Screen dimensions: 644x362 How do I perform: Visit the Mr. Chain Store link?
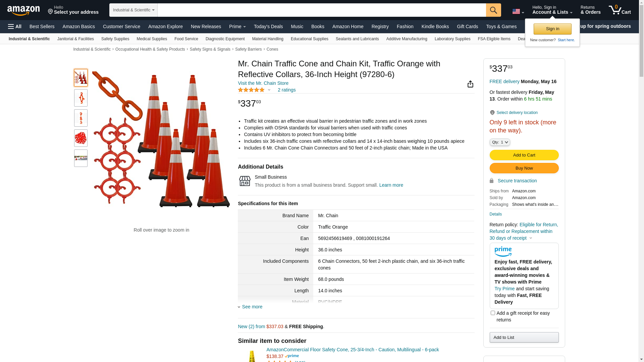[x=263, y=83]
